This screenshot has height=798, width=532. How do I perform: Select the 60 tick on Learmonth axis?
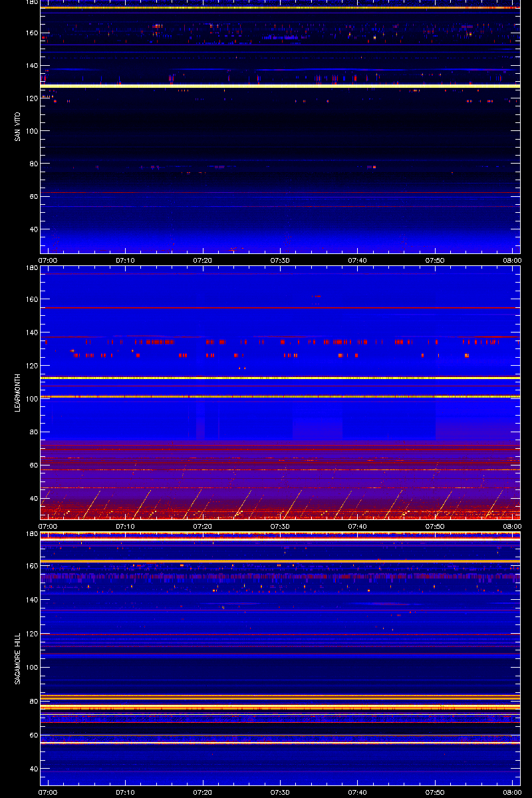[x=34, y=465]
